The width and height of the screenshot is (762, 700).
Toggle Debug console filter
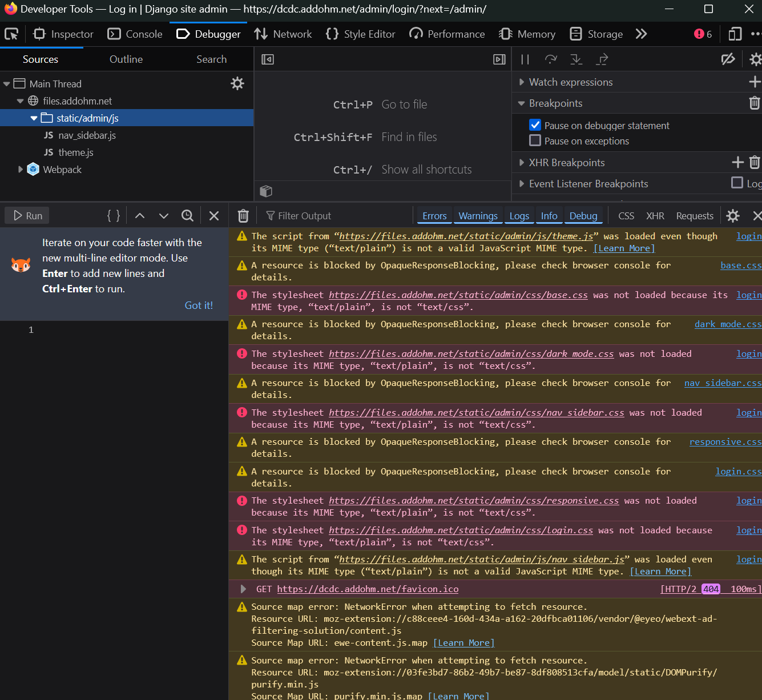click(583, 216)
